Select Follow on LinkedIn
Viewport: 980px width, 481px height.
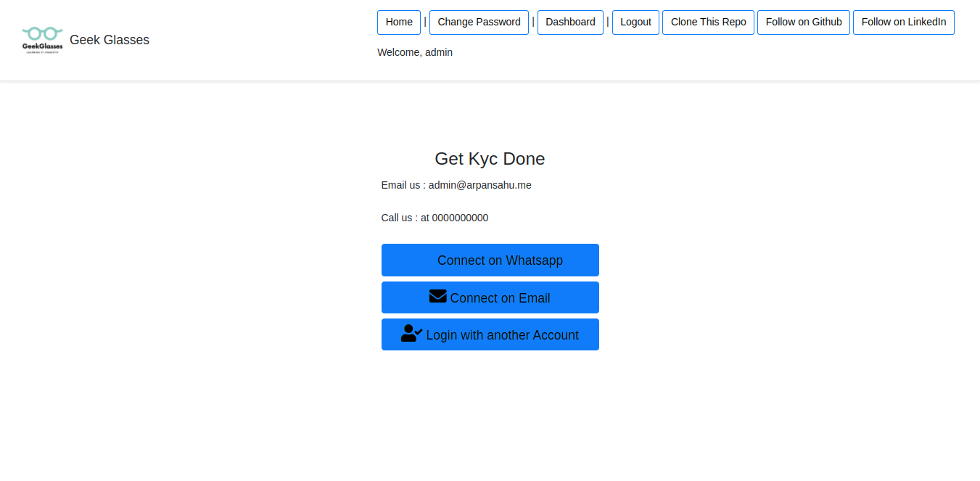(x=903, y=22)
